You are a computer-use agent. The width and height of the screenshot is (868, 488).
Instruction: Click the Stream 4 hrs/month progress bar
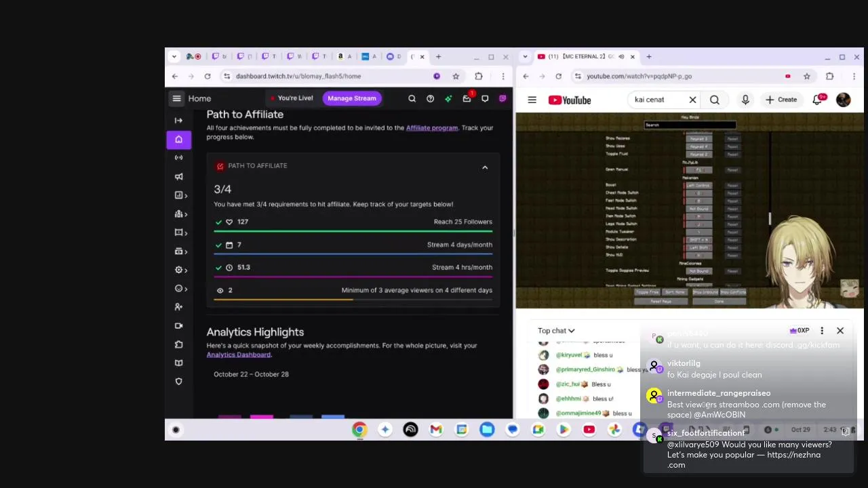353,277
